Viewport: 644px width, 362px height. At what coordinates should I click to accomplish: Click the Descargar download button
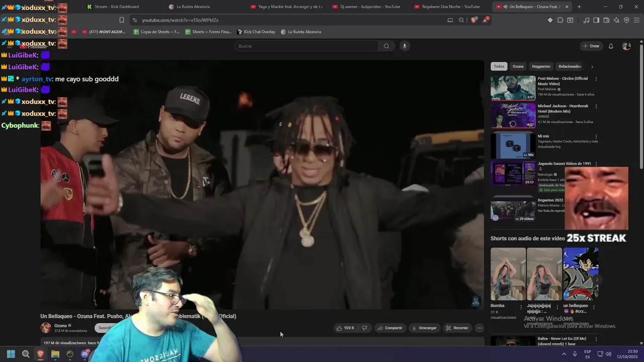tap(424, 328)
